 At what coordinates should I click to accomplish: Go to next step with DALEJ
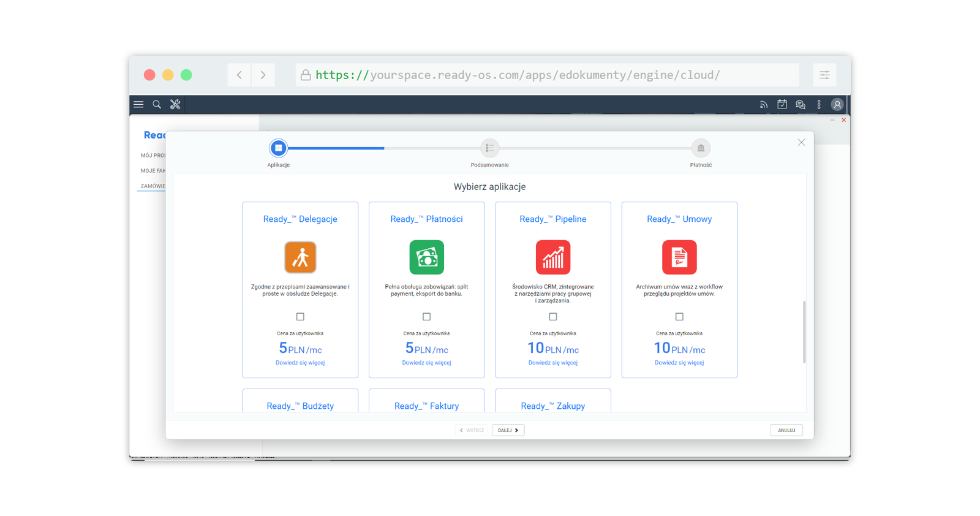click(x=508, y=430)
